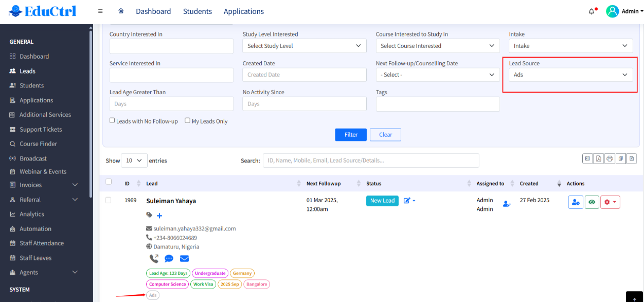This screenshot has height=302, width=644.
Task: Open Students in the top navigation
Action: point(198,11)
